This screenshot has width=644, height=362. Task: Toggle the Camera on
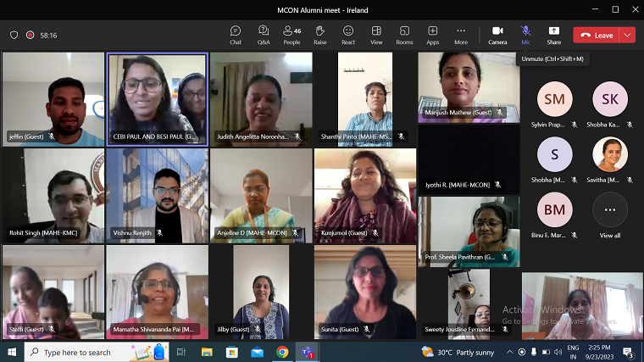(x=497, y=34)
